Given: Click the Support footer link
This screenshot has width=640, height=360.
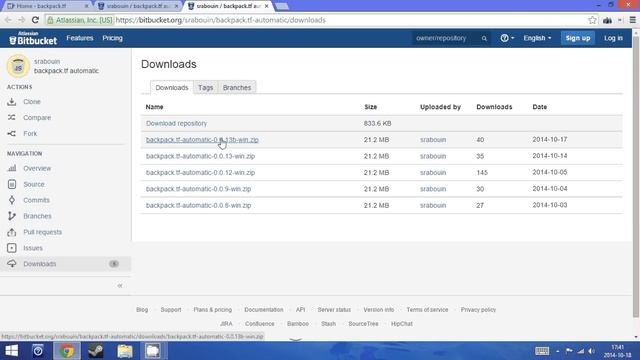Looking at the screenshot, I should click(171, 310).
